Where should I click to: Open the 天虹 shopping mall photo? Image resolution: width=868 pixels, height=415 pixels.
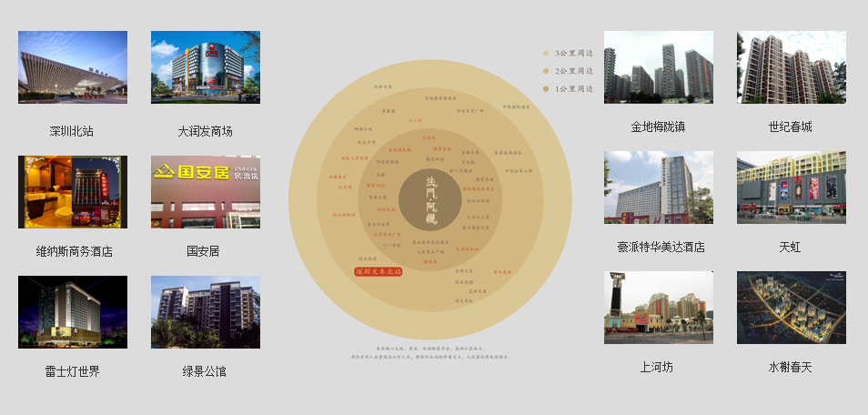click(791, 187)
